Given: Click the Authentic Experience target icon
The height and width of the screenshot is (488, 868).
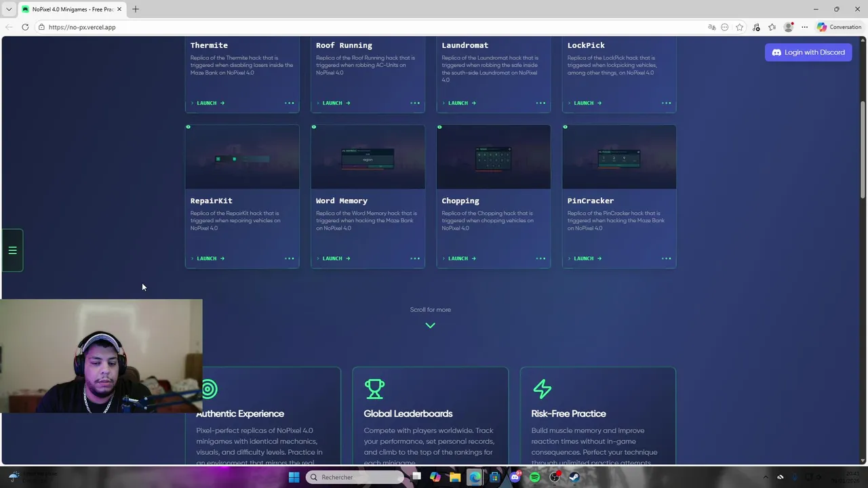Looking at the screenshot, I should click(209, 389).
